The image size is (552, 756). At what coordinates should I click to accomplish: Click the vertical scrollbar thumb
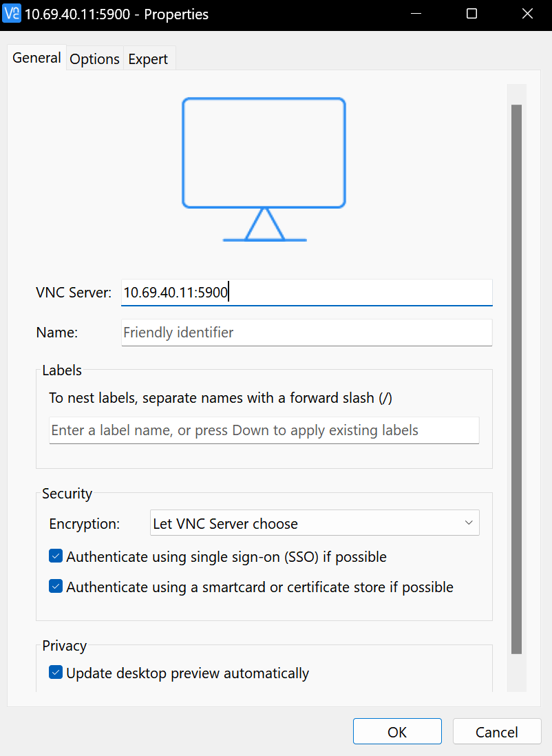(516, 379)
